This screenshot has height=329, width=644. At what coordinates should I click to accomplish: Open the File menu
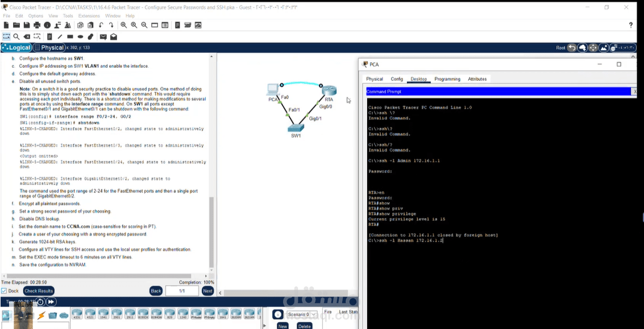pos(7,15)
